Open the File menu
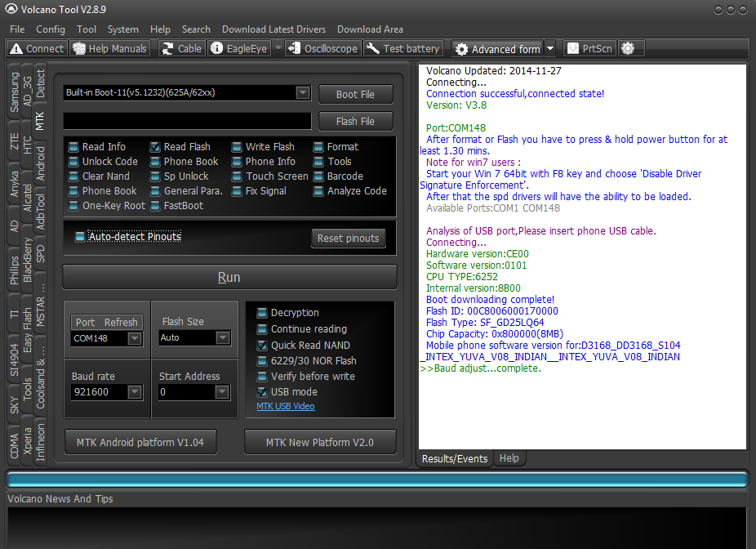The image size is (756, 549). 17,29
